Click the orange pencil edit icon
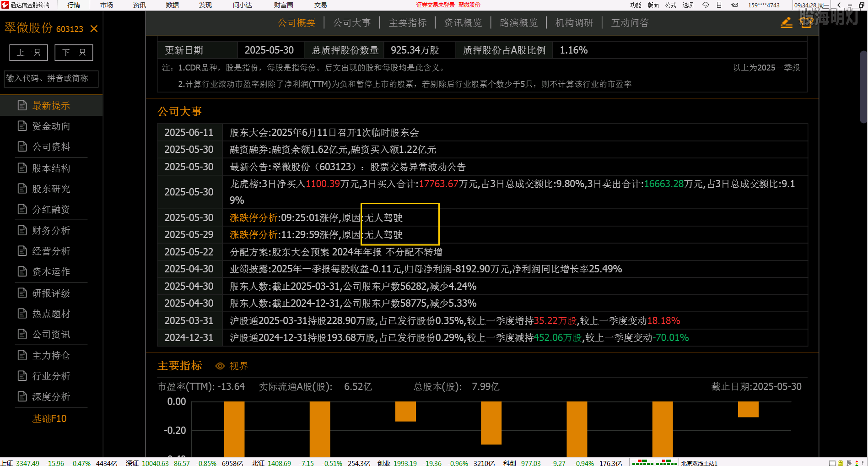This screenshot has height=466, width=868. 787,22
